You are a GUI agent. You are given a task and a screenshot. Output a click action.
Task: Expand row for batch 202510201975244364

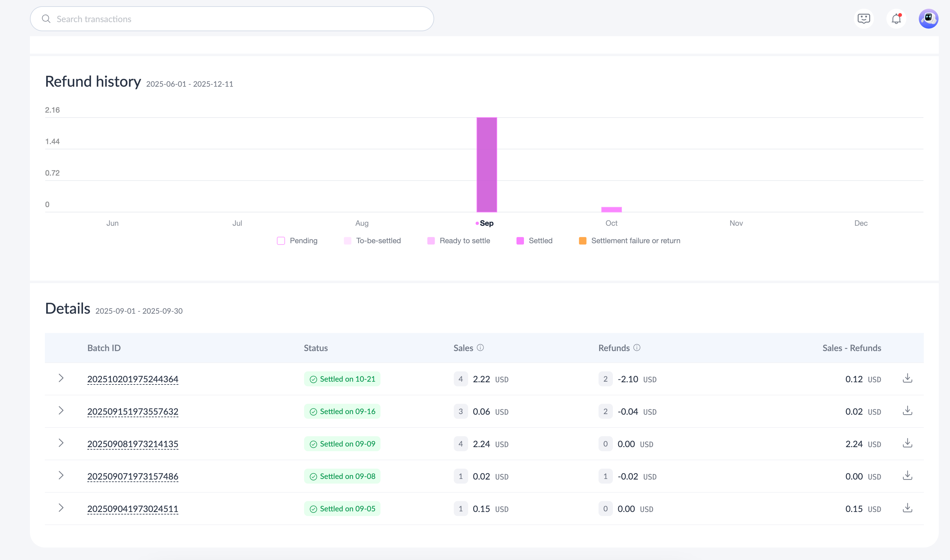(61, 378)
